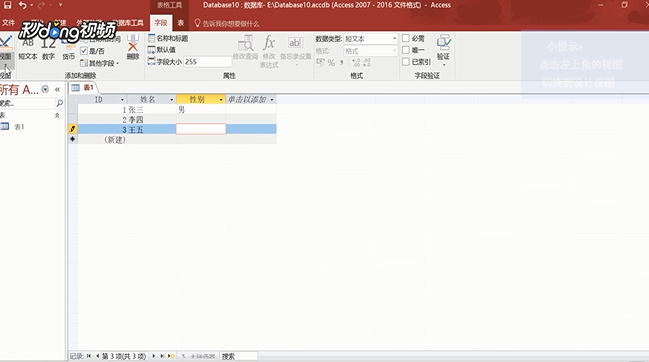Image resolution: width=649 pixels, height=362 pixels.
Task: Open the navigation pane category menu arrow
Action: (45, 89)
